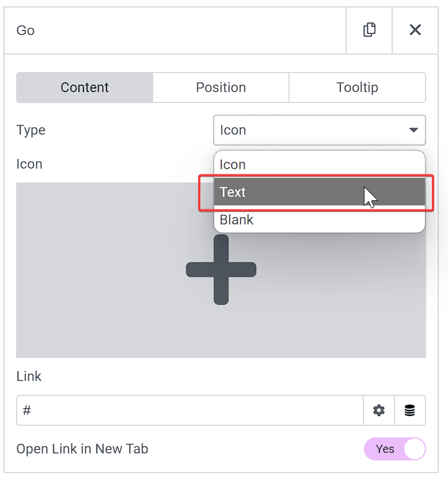Select the Content tab
This screenshot has width=448, height=484.
point(85,87)
